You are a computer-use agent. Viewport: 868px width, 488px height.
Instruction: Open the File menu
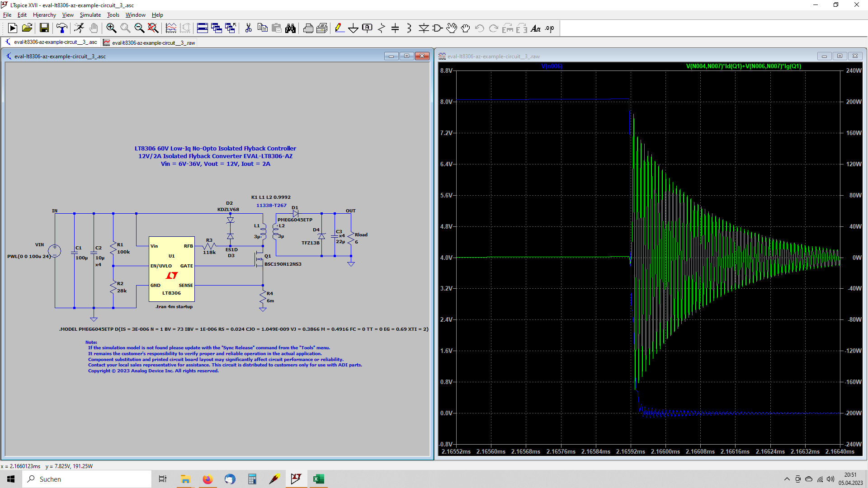[7, 15]
